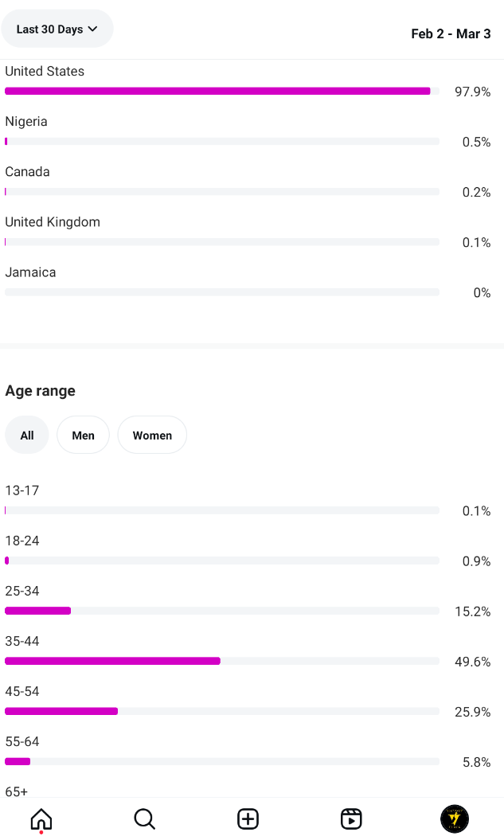Click the Feb 2 - Mar 3 date range
The width and height of the screenshot is (504, 836).
[x=451, y=33]
